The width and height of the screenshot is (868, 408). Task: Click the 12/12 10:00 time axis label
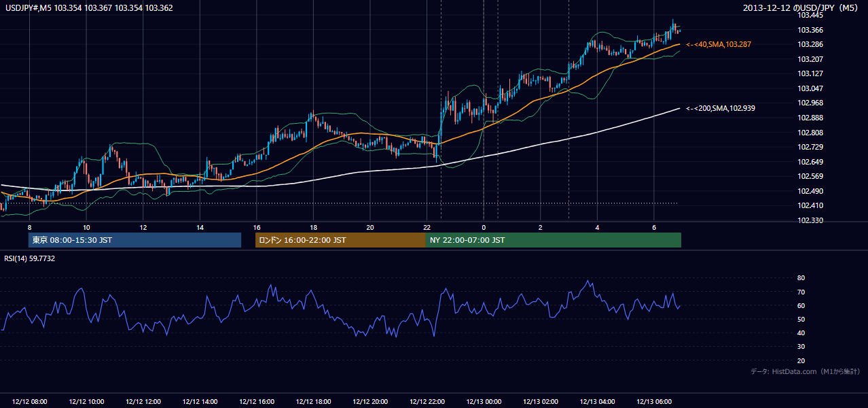tap(86, 402)
